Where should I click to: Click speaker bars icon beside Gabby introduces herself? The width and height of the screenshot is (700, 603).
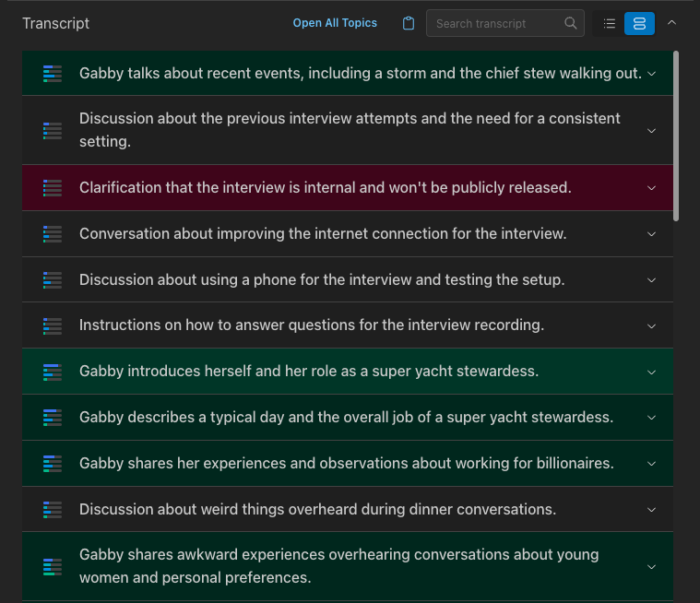pos(53,372)
